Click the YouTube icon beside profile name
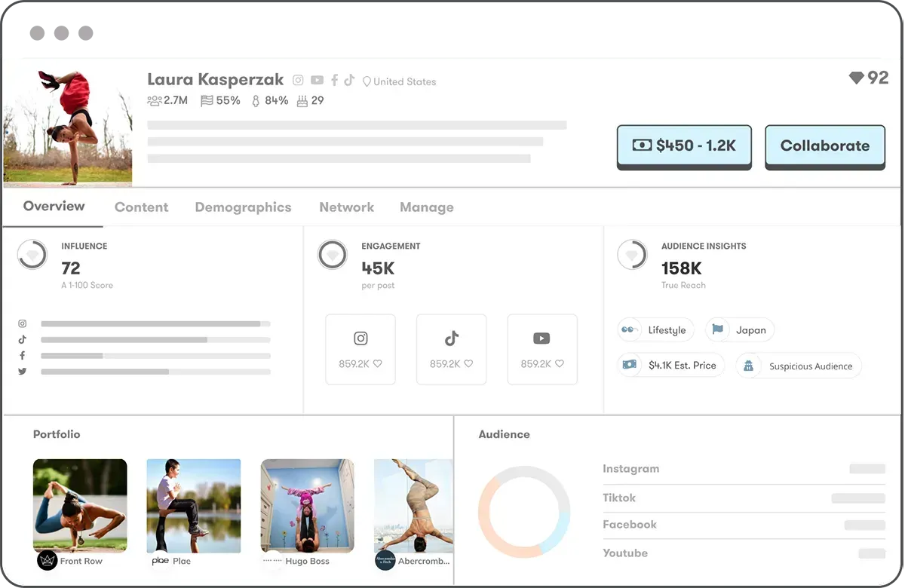The height and width of the screenshot is (588, 905). 317,81
